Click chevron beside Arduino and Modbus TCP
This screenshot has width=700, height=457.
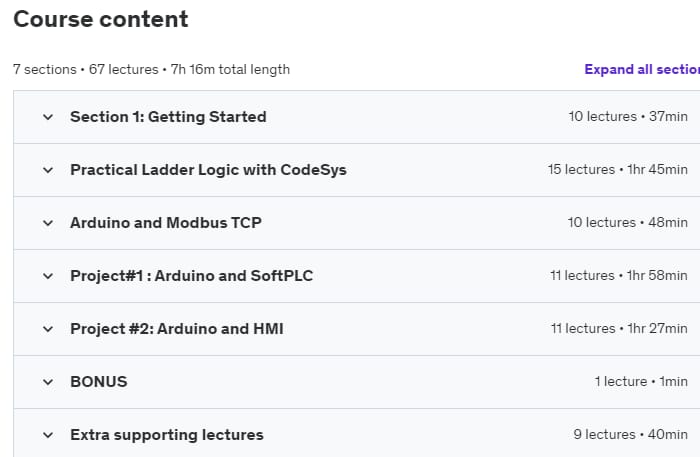tap(47, 223)
